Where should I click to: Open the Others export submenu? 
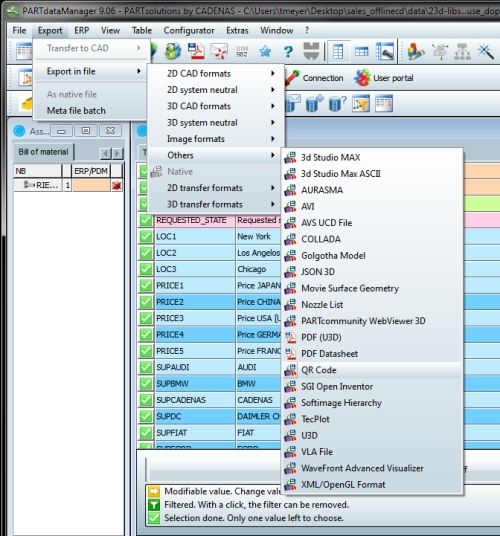coord(216,155)
